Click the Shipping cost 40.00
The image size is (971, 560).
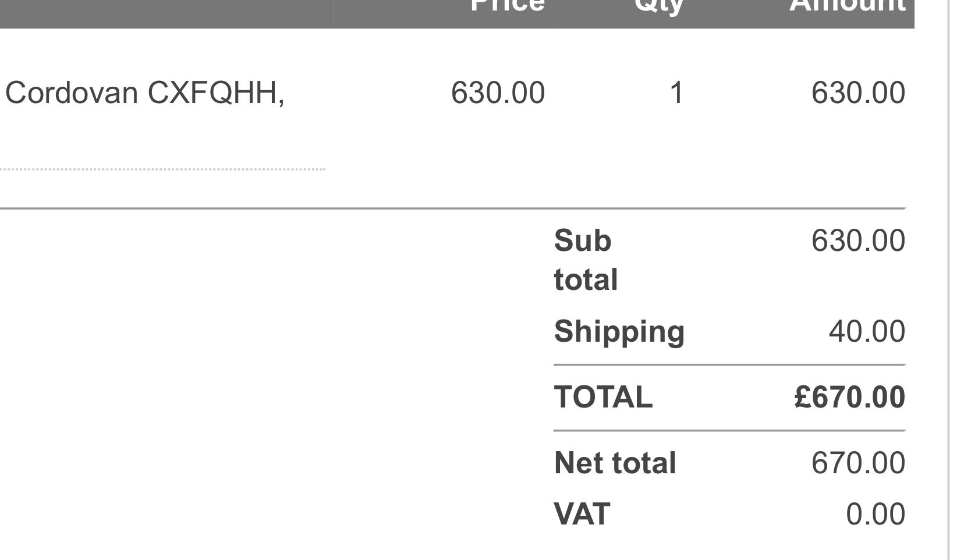click(x=867, y=331)
